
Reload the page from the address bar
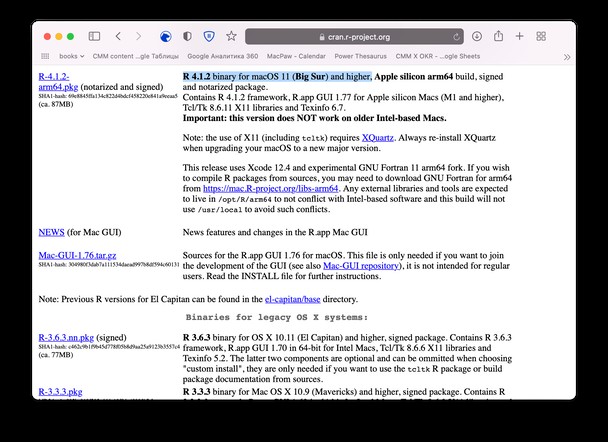point(456,37)
